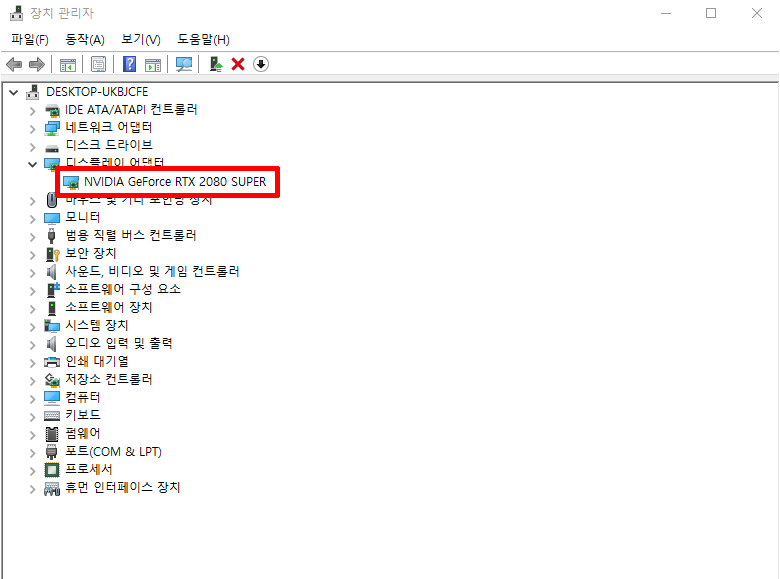Expand the 모니터 category

[32, 219]
